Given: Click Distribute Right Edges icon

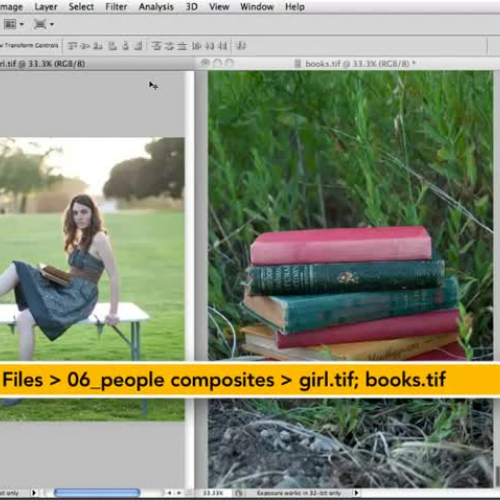Looking at the screenshot, I should (223, 46).
